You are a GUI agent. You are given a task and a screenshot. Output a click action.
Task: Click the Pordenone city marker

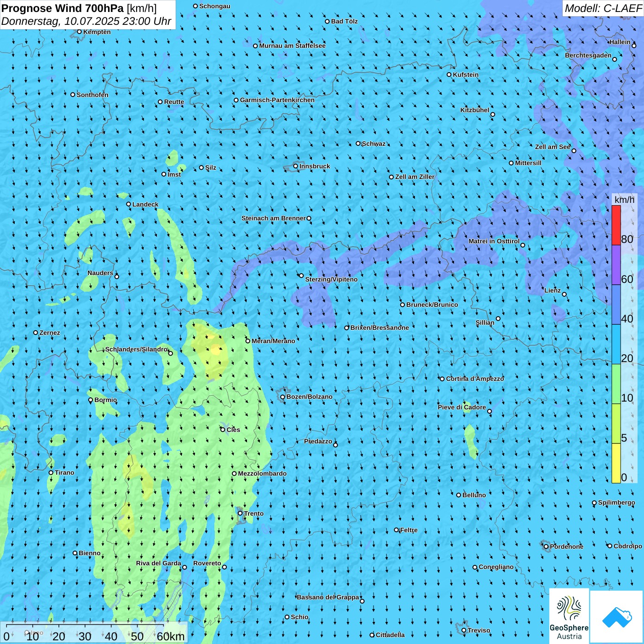click(x=546, y=546)
